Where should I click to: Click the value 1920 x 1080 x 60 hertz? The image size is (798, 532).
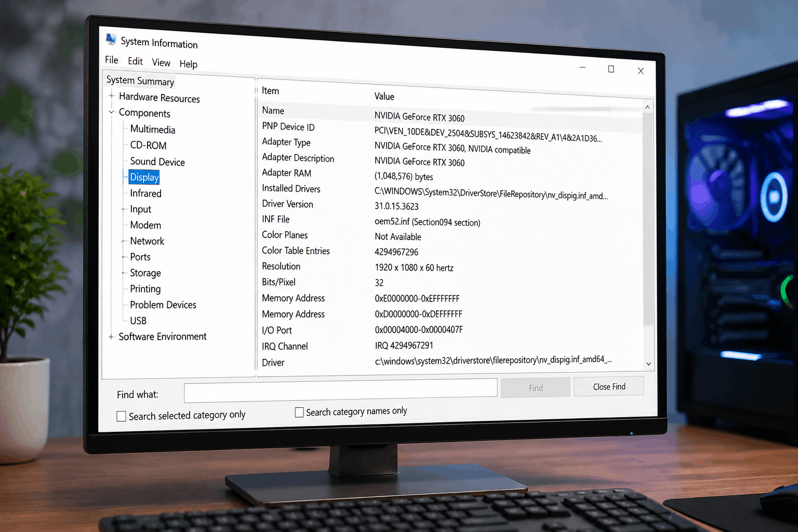click(414, 268)
